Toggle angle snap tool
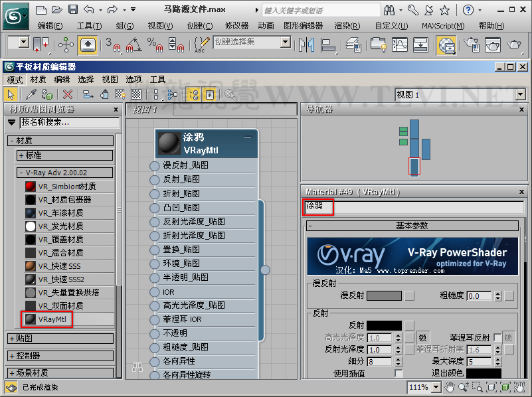Image resolution: width=532 pixels, height=397 pixels. pyautogui.click(x=134, y=44)
